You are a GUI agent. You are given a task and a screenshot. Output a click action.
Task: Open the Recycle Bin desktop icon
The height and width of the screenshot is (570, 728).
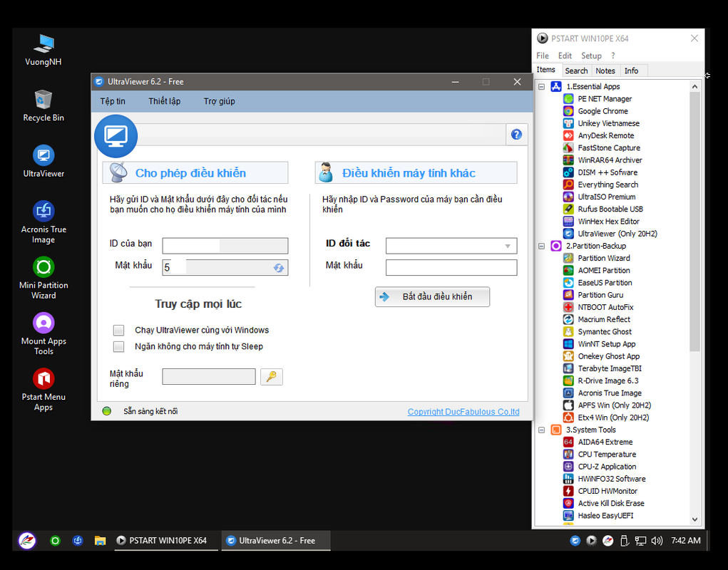[43, 99]
